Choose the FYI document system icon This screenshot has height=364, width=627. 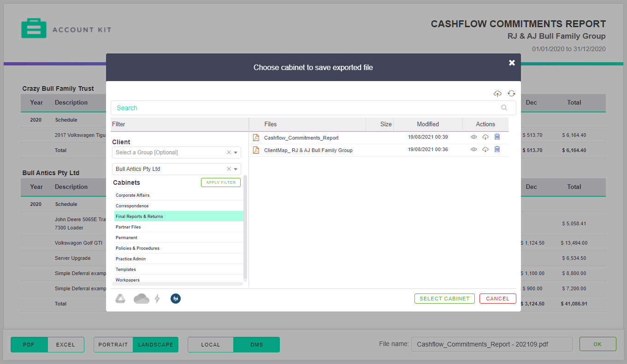[176, 299]
